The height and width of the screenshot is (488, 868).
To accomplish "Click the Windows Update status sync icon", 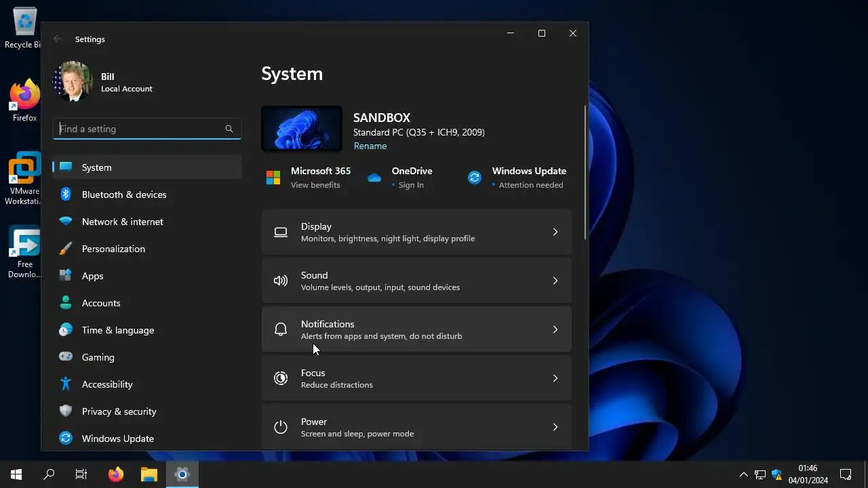I will point(475,178).
